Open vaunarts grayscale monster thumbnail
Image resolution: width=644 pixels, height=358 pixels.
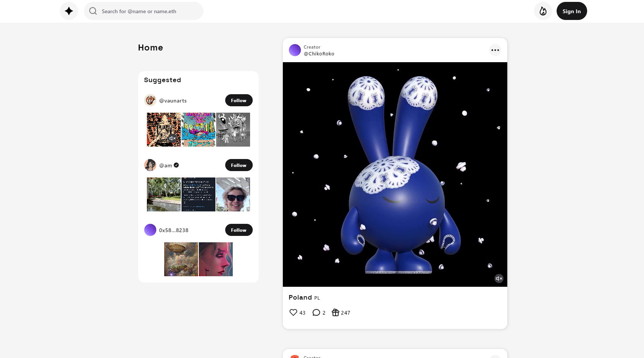click(x=233, y=130)
